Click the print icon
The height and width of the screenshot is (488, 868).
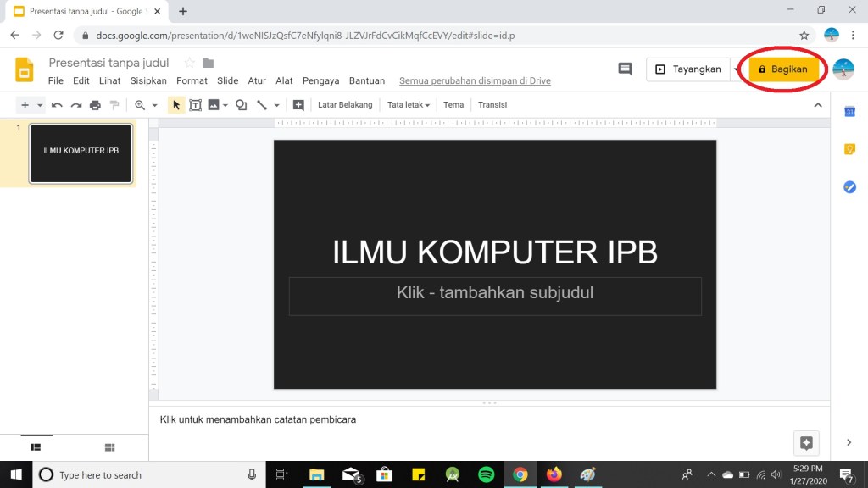point(95,105)
